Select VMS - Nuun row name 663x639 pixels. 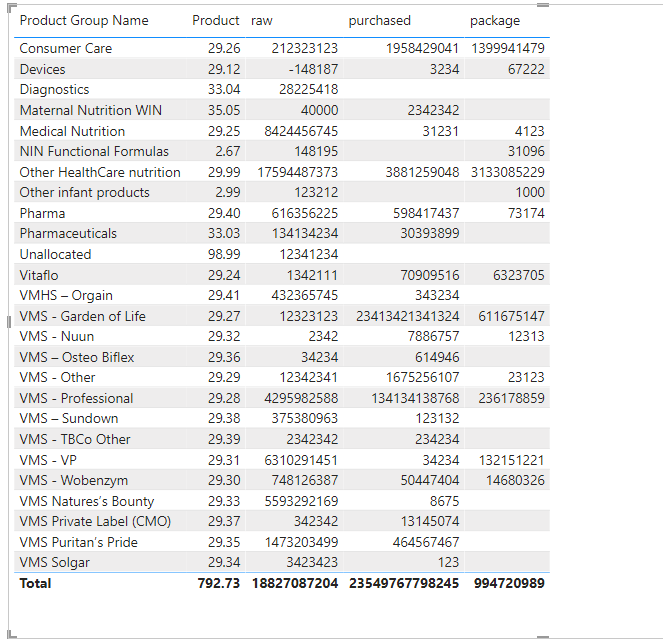click(57, 336)
